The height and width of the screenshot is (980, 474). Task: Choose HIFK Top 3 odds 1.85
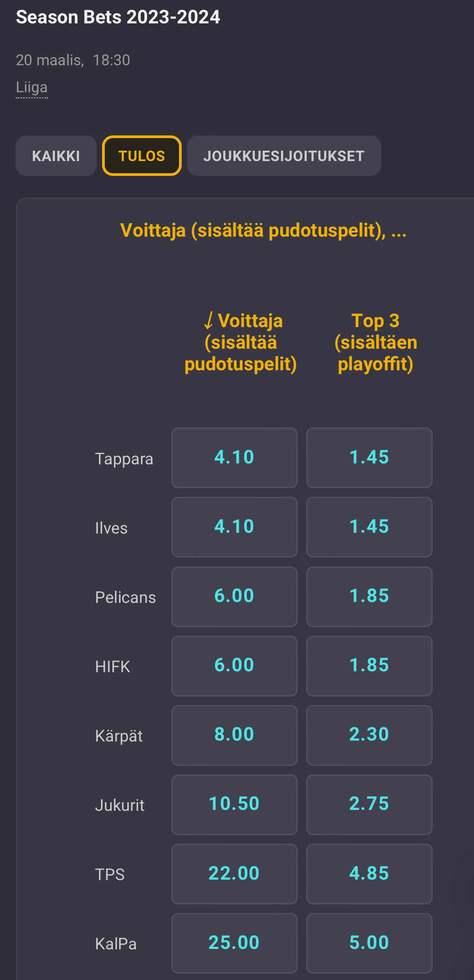click(x=369, y=665)
